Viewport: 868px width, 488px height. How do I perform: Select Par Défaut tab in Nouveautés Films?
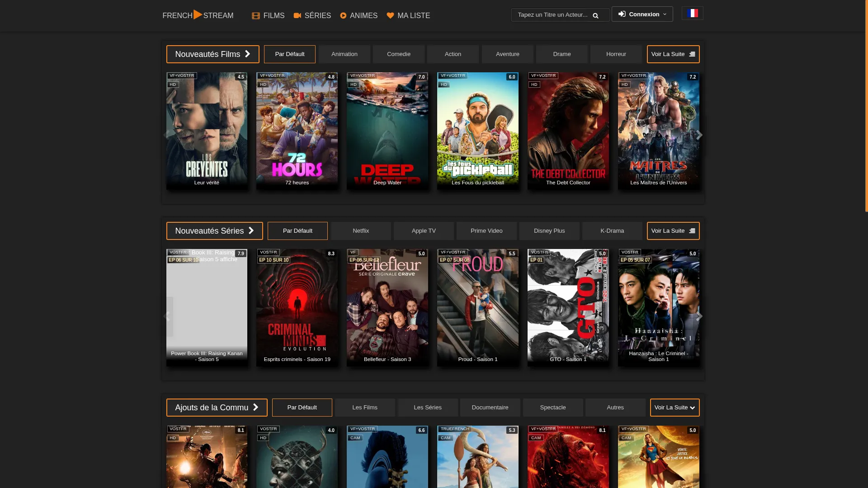pyautogui.click(x=290, y=54)
